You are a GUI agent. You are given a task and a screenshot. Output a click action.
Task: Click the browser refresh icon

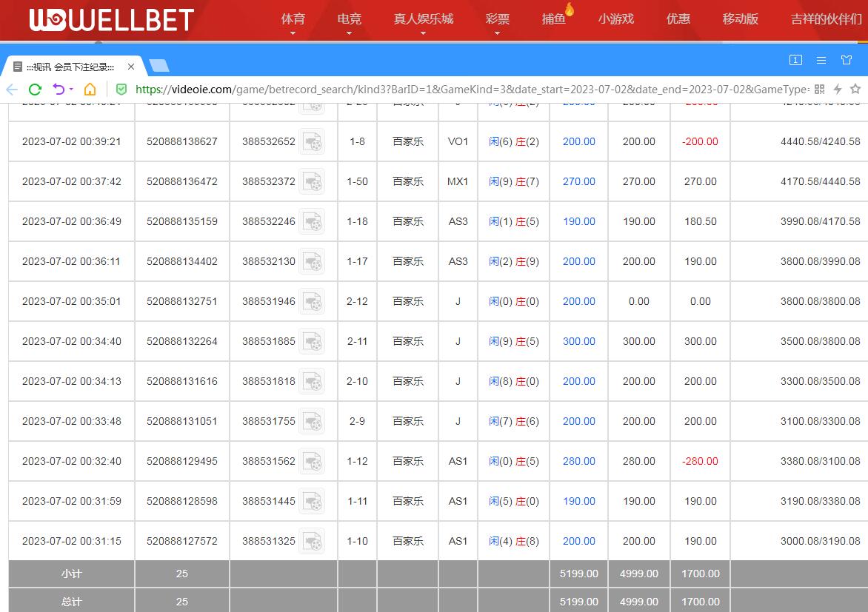pos(35,90)
